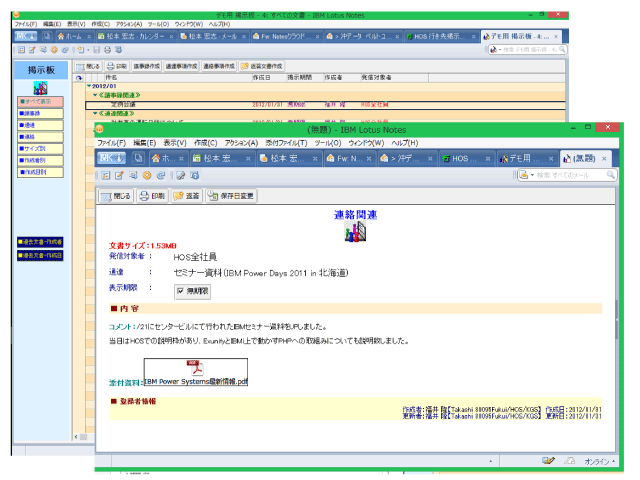The height and width of the screenshot is (480, 640).
Task: Open the 表示(V) menu in back window
Action: pos(76,24)
